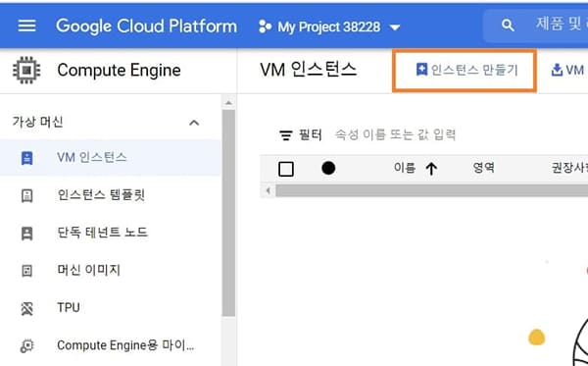The height and width of the screenshot is (366, 588).
Task: Sort by the 이름 column header
Action: pos(404,168)
